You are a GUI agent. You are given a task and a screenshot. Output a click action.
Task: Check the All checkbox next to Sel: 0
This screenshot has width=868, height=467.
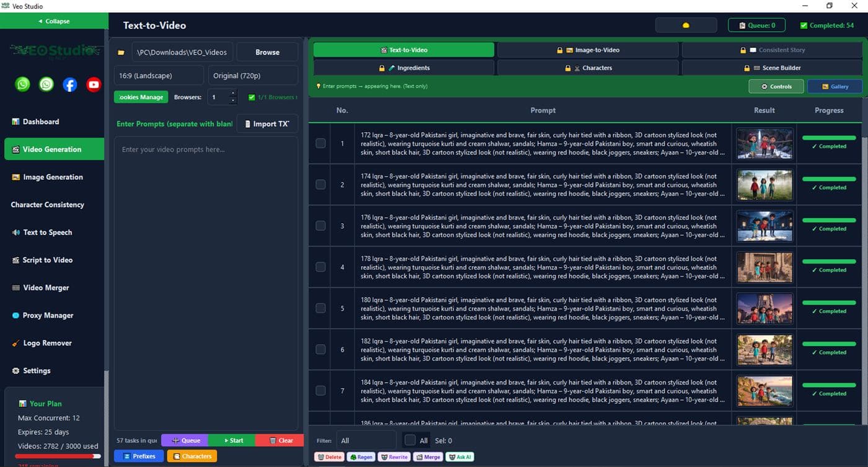pos(410,440)
